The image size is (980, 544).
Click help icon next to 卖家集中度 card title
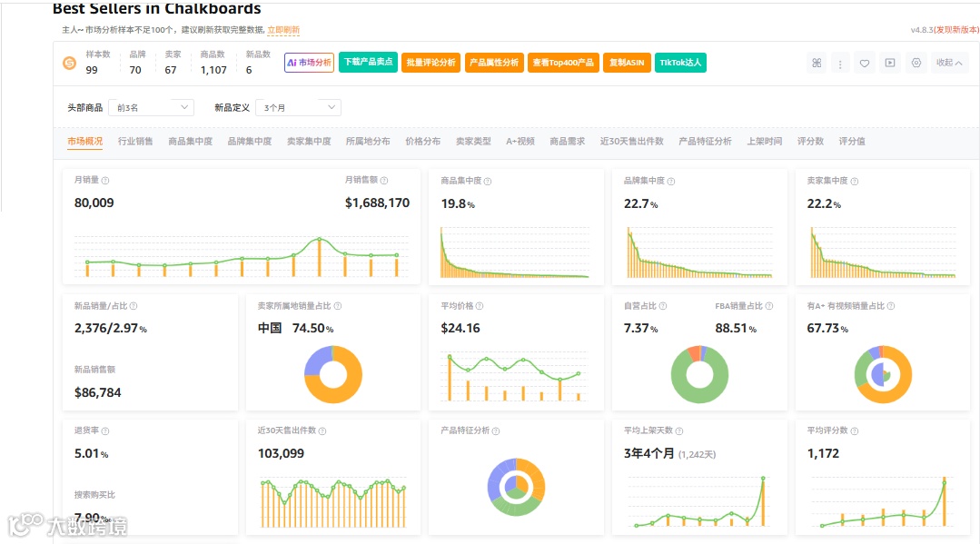855,181
